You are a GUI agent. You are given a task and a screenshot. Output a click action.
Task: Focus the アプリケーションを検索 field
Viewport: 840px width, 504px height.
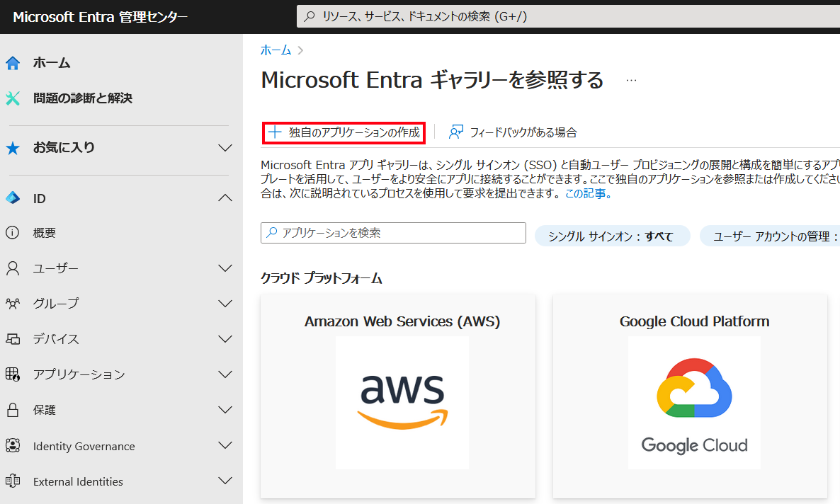tap(393, 233)
